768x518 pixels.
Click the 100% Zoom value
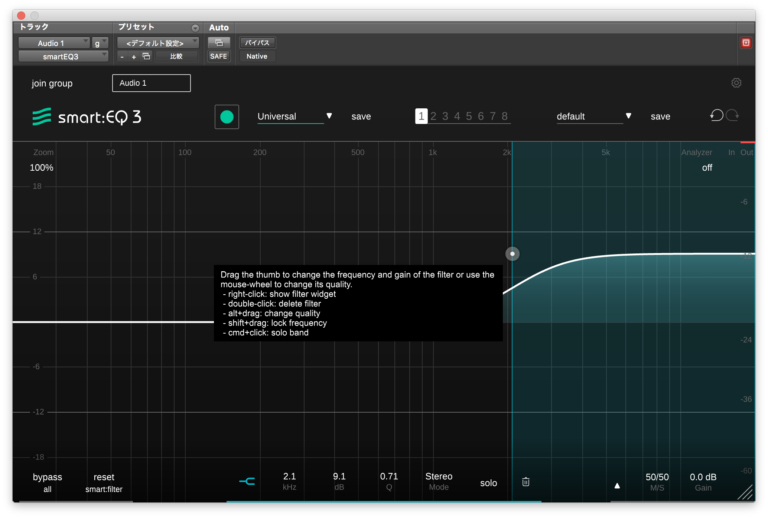pyautogui.click(x=42, y=167)
